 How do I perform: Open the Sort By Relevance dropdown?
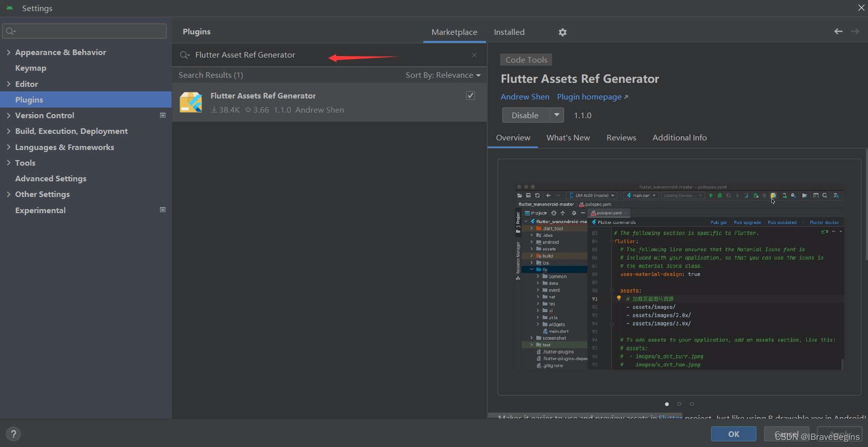coord(443,75)
